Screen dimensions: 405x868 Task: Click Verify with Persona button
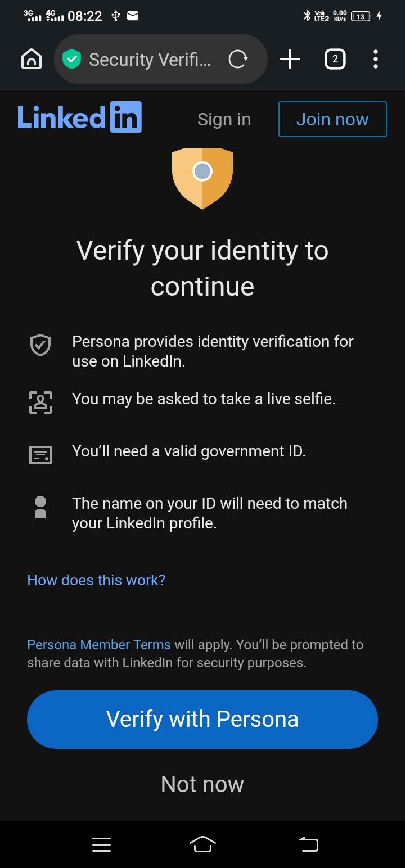coord(202,720)
